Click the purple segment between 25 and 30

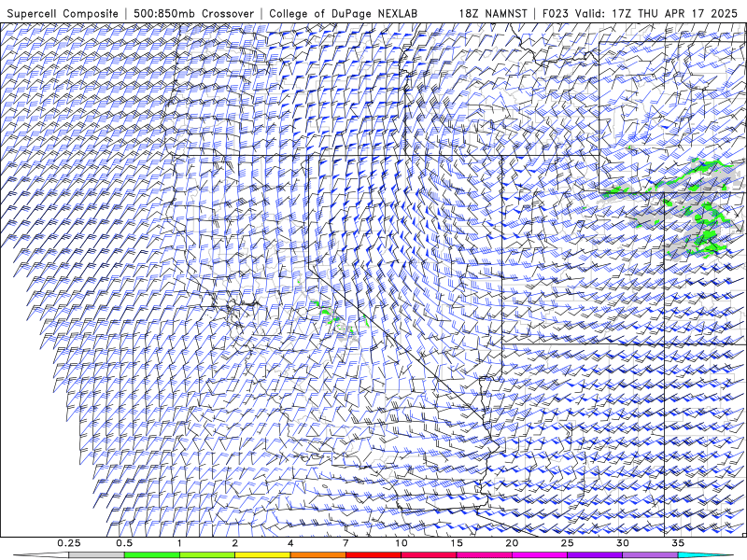tap(595, 555)
